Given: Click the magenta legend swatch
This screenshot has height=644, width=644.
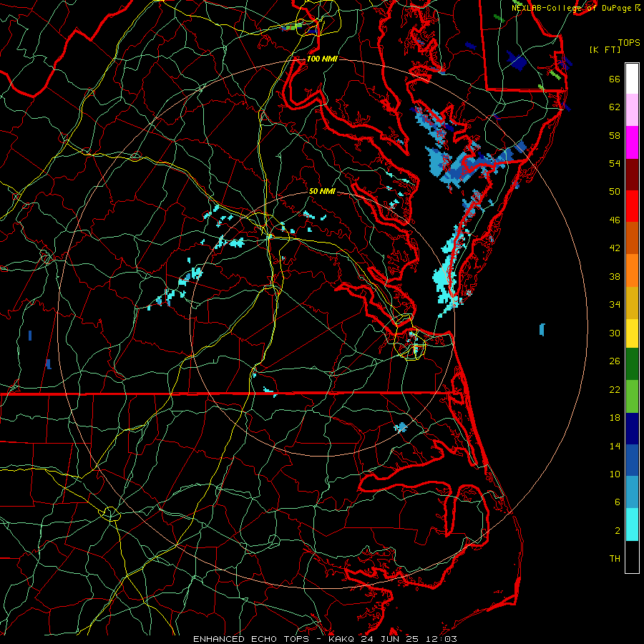Looking at the screenshot, I should [x=632, y=142].
